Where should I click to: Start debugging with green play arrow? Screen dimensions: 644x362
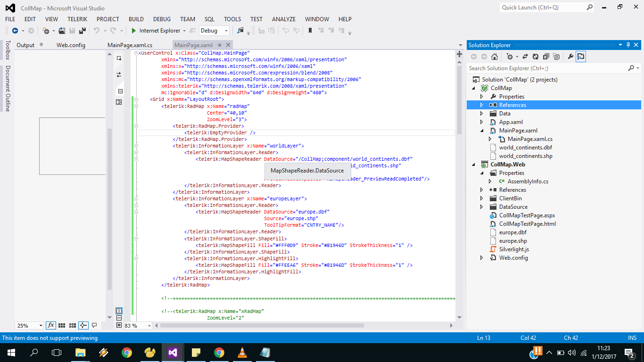coord(134,31)
